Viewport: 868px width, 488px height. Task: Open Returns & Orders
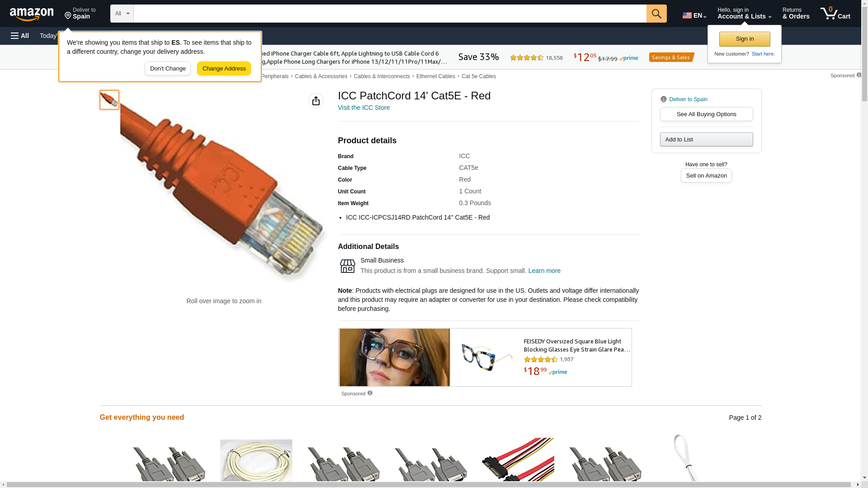(x=796, y=14)
